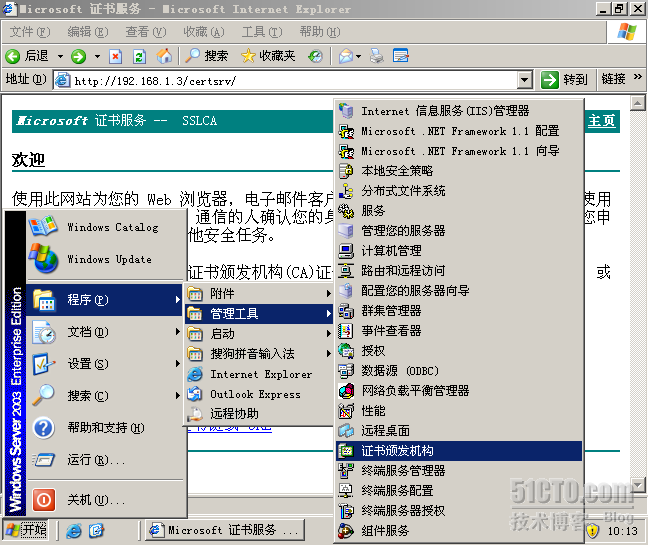Open the Search (搜索) toolbar button
The width and height of the screenshot is (648, 545).
[x=207, y=56]
